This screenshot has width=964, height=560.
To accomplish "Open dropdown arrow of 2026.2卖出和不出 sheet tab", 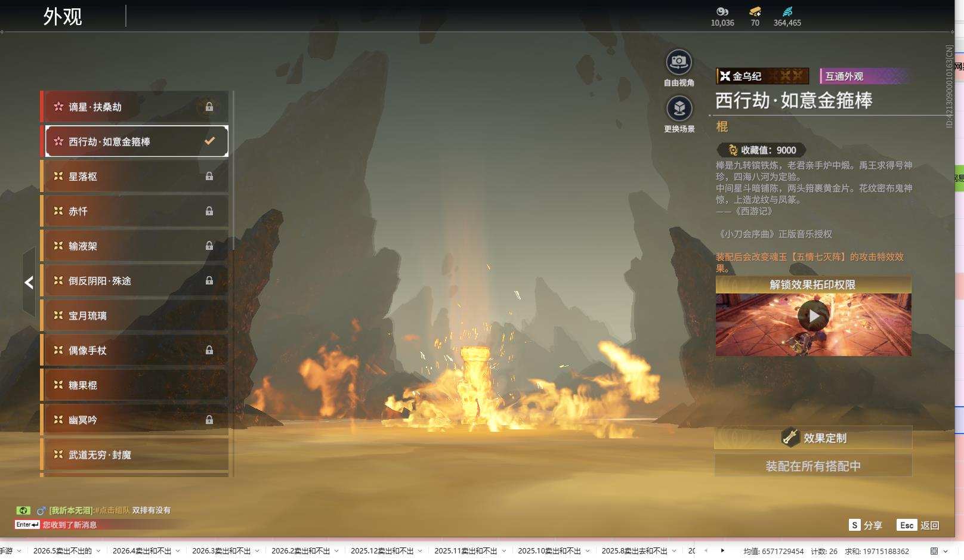I will [x=336, y=551].
